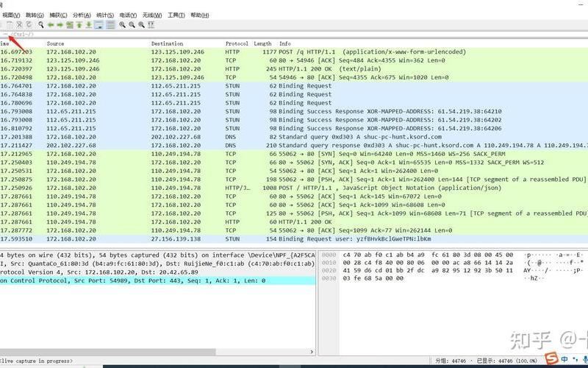Toggle the 中 Chinese input mode indicator
This screenshot has width=588, height=368.
564,359
